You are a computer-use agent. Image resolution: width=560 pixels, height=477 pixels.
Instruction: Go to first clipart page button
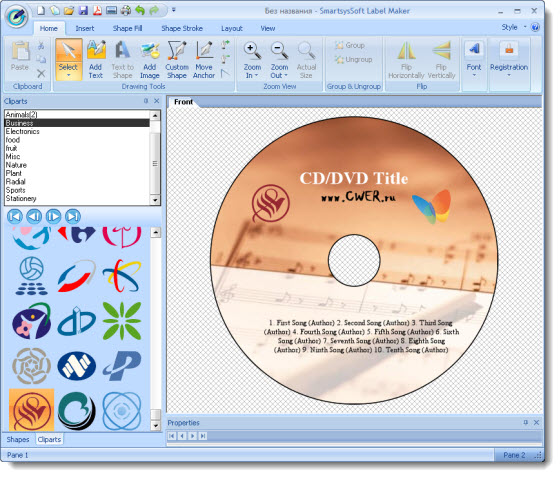15,216
